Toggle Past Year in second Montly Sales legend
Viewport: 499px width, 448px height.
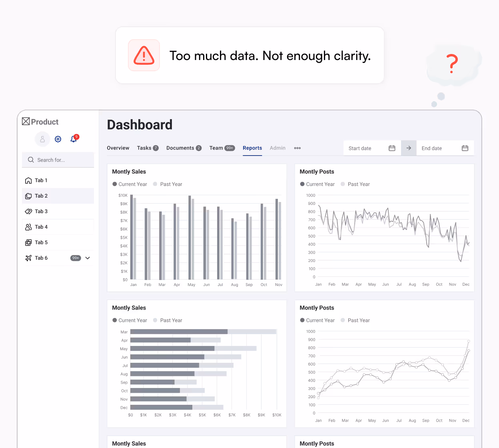[168, 320]
